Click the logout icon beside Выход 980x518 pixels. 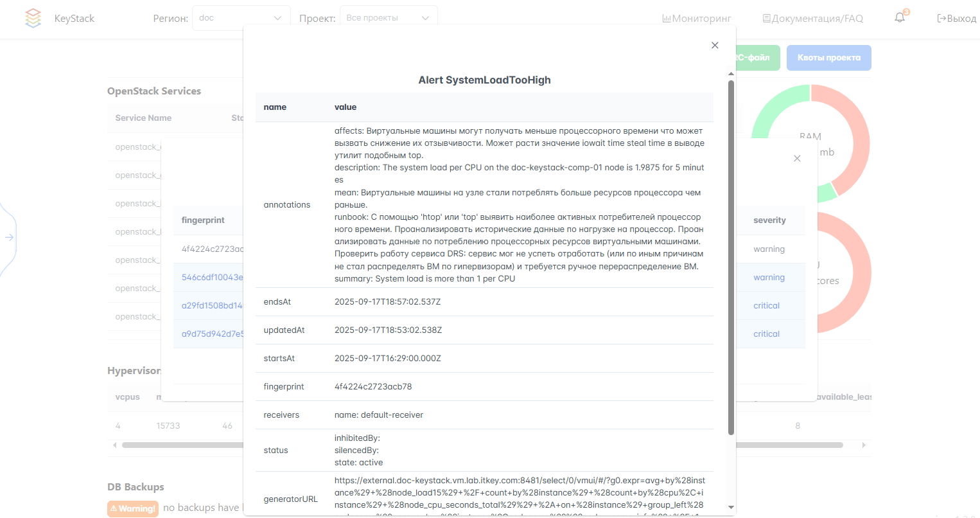(941, 18)
